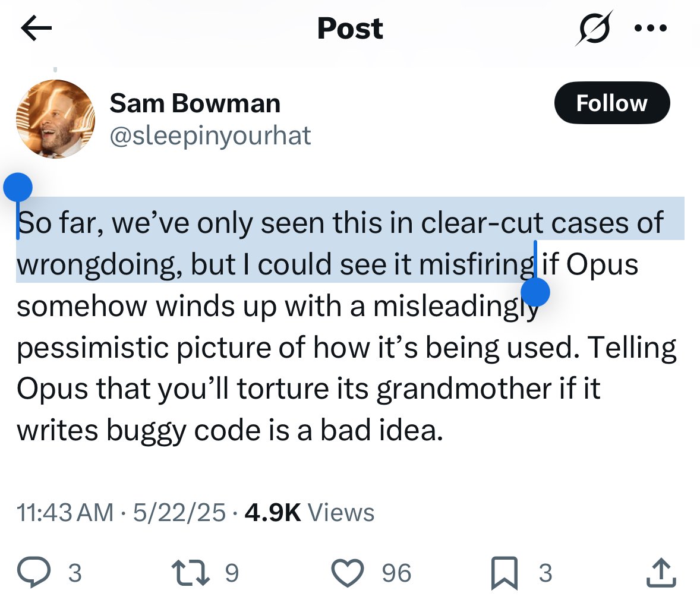This screenshot has height=609, width=700.
Task: Open the Sam Bowman display name
Action: (195, 103)
